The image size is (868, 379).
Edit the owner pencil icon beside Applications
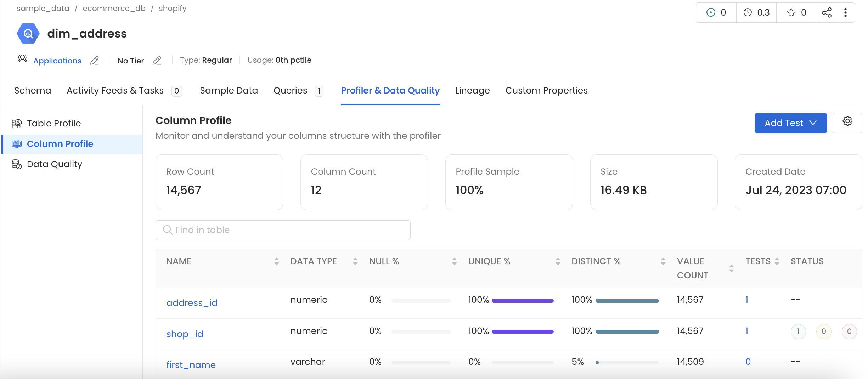click(94, 61)
